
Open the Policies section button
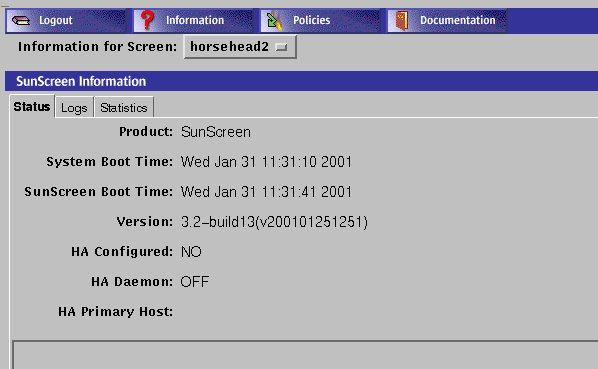320,21
